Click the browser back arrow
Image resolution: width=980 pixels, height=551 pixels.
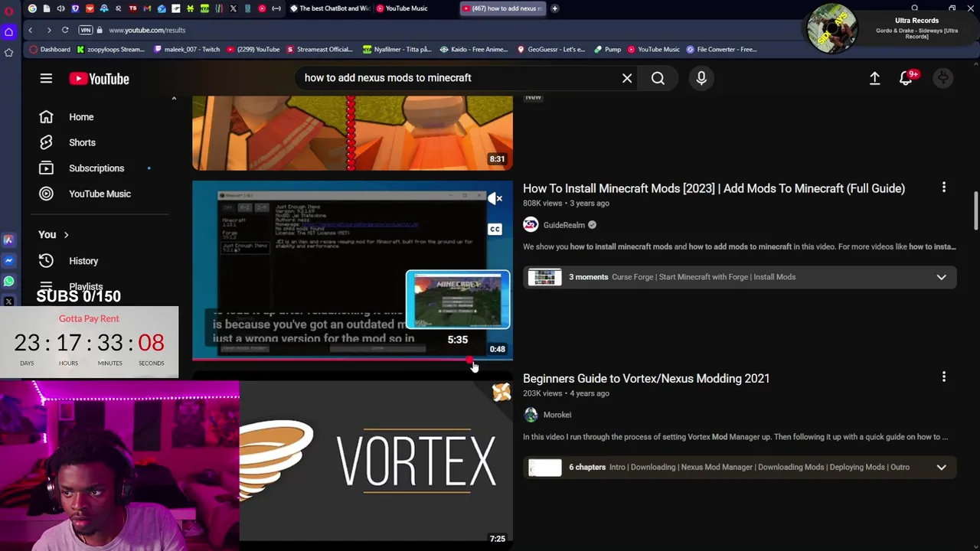(x=30, y=30)
